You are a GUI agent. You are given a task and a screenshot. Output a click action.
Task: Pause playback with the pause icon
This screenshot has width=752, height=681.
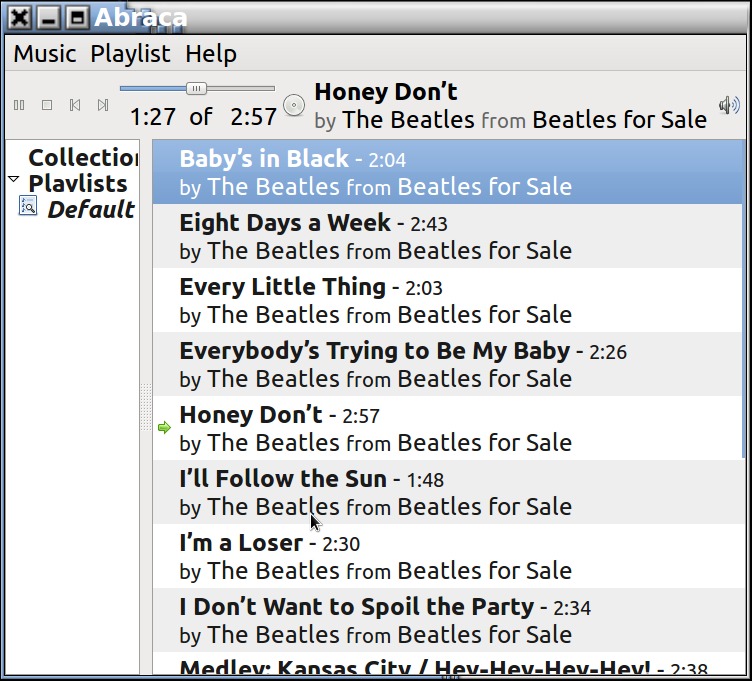19,105
